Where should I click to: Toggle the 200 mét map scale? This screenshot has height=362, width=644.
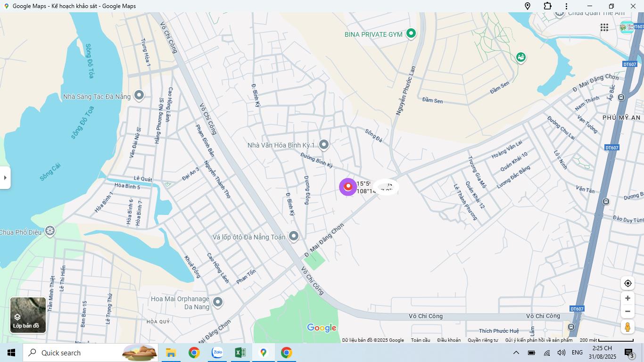[x=606, y=340]
